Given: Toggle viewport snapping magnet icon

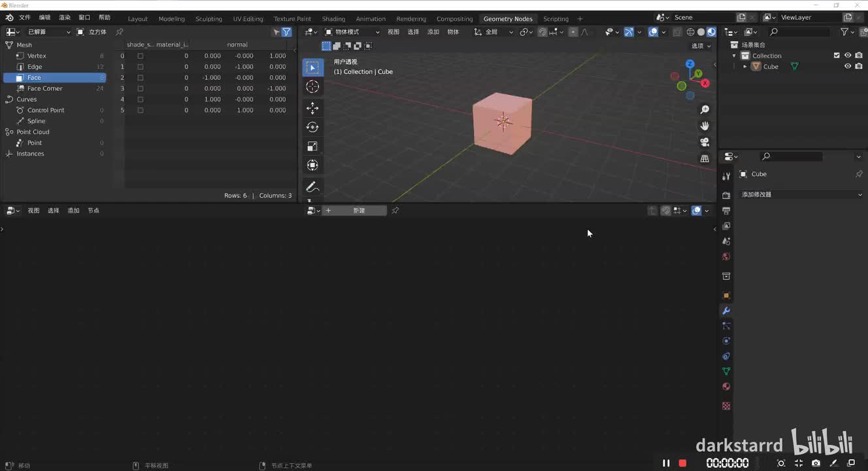Looking at the screenshot, I should (542, 31).
